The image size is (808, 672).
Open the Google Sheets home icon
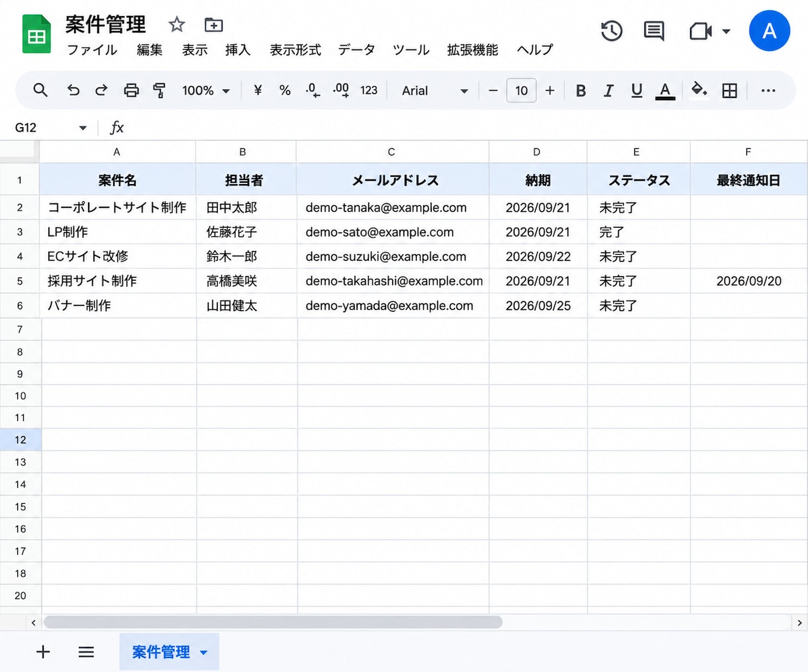pos(37,34)
